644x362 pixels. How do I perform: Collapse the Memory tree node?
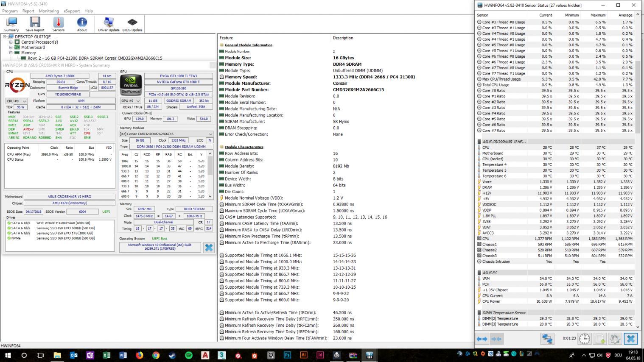click(x=11, y=53)
